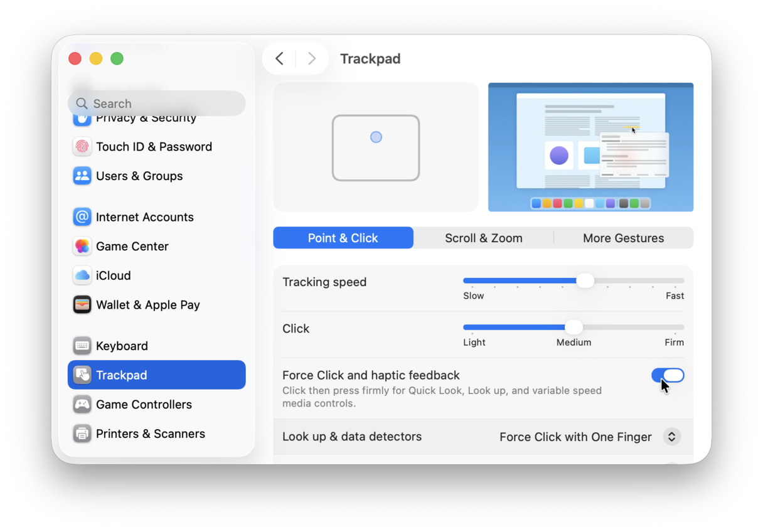Image resolution: width=763 pixels, height=532 pixels.
Task: Click the search magnifying glass icon
Action: coord(82,104)
